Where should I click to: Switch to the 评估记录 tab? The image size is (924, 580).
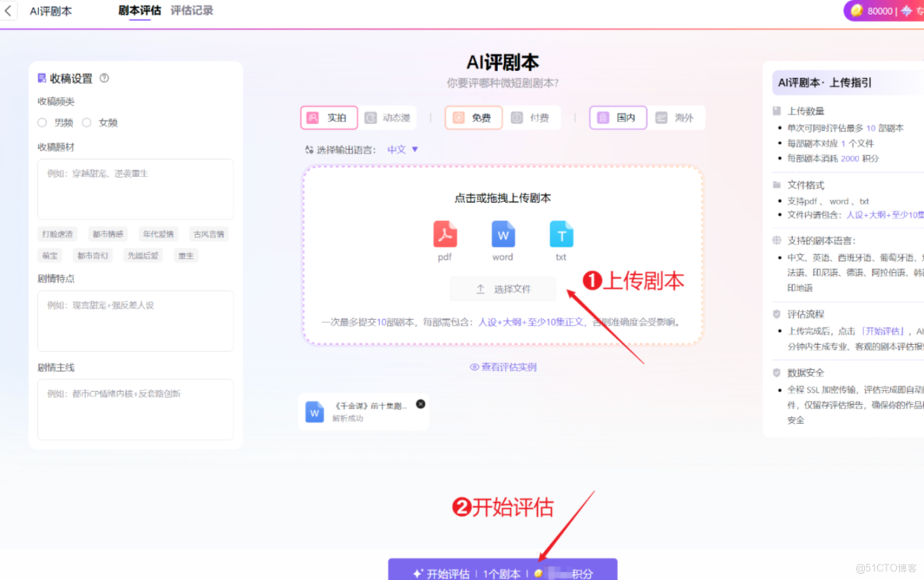coord(191,11)
